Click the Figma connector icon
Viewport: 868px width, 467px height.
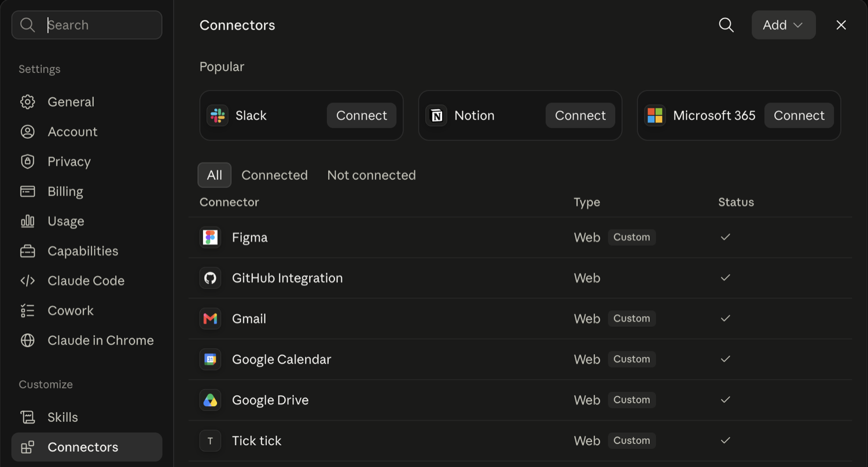[x=210, y=237]
